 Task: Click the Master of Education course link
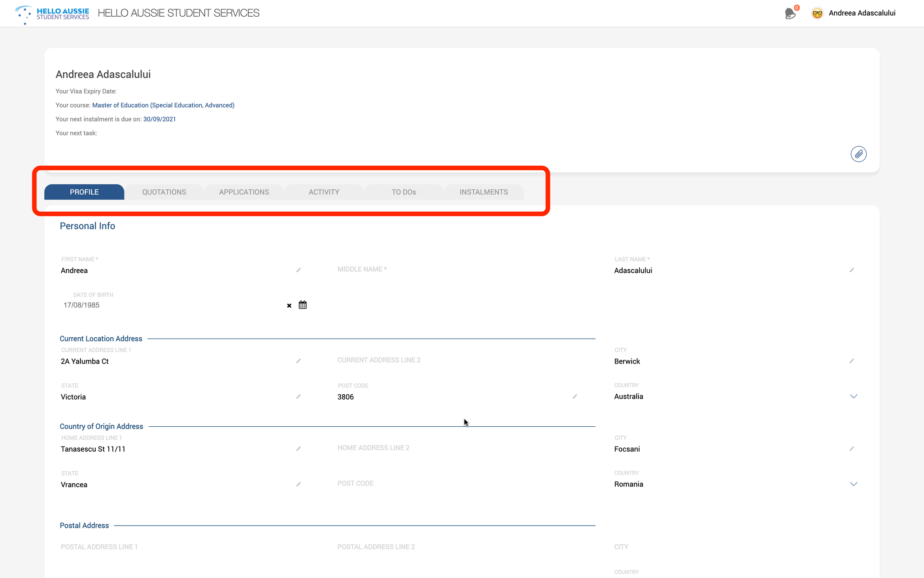pos(163,105)
